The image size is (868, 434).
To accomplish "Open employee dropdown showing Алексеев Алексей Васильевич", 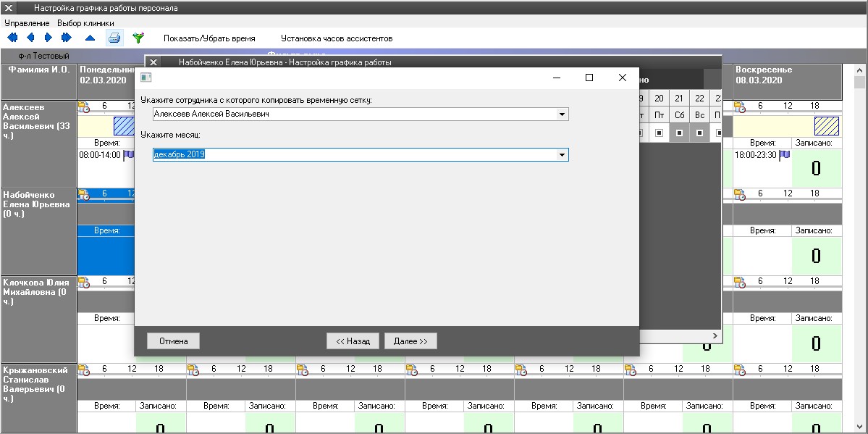I will tap(562, 114).
